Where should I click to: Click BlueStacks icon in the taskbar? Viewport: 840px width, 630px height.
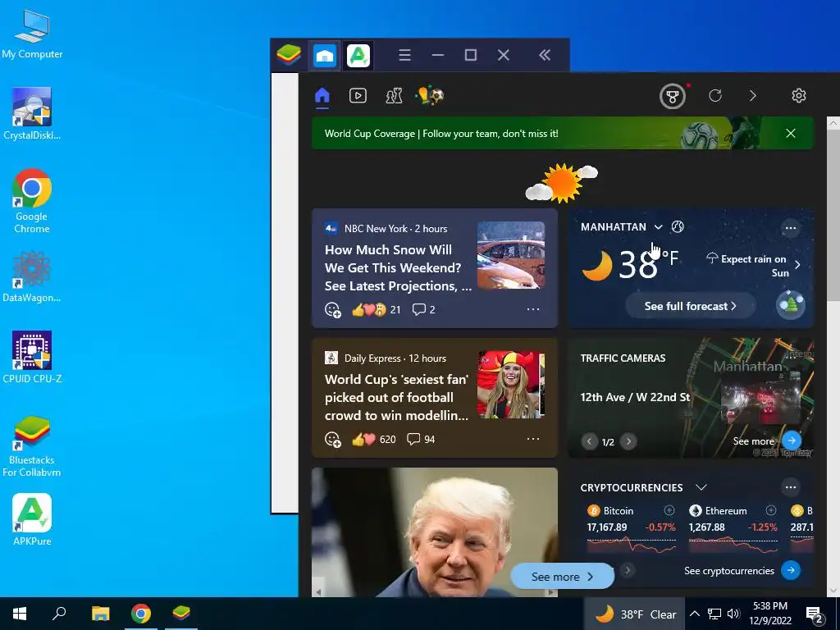click(x=181, y=614)
